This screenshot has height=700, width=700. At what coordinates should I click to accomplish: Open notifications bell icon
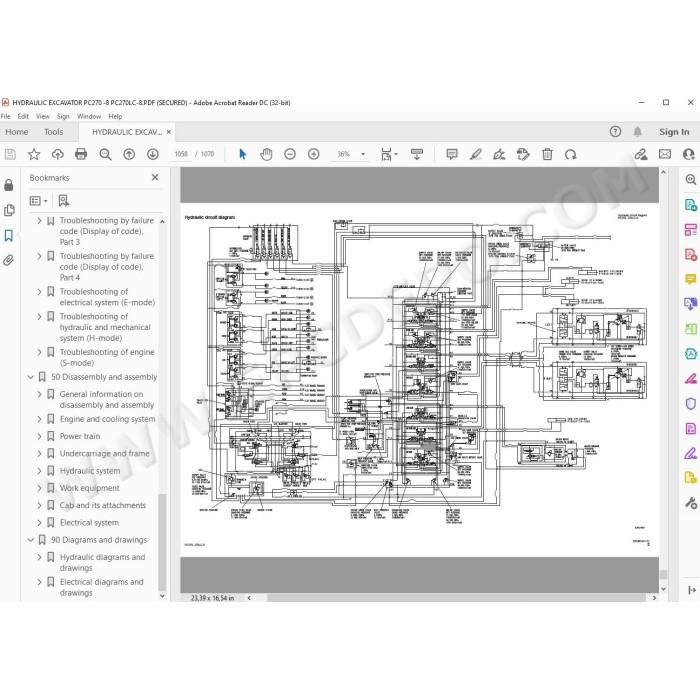(x=638, y=132)
